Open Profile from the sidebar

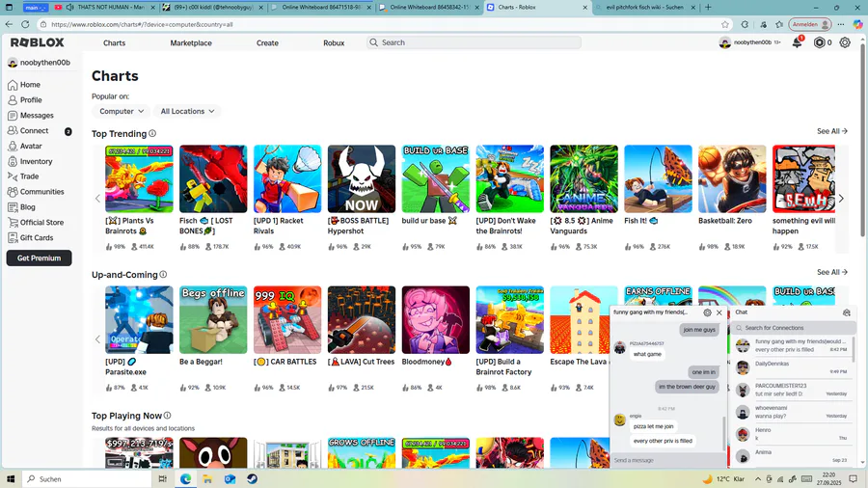point(31,100)
